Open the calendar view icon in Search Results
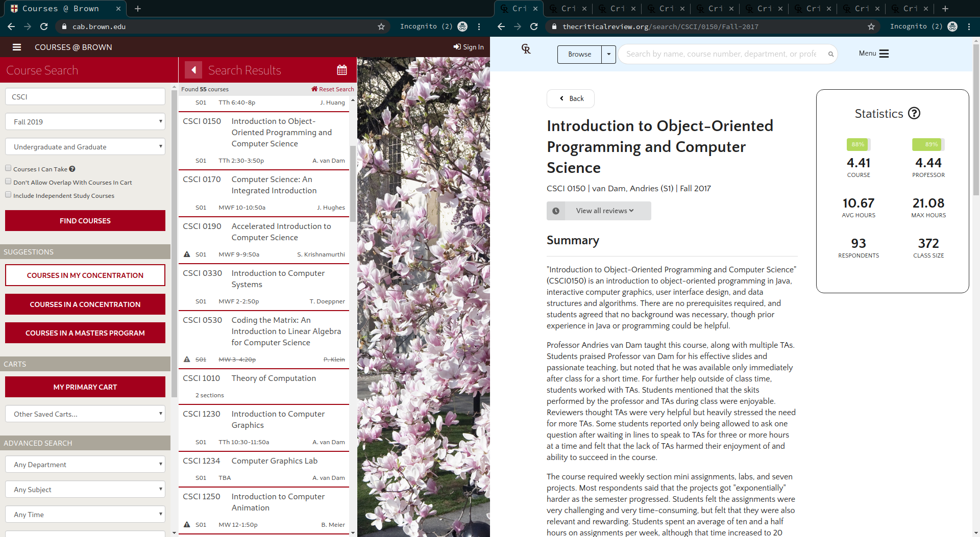980x537 pixels. tap(342, 70)
